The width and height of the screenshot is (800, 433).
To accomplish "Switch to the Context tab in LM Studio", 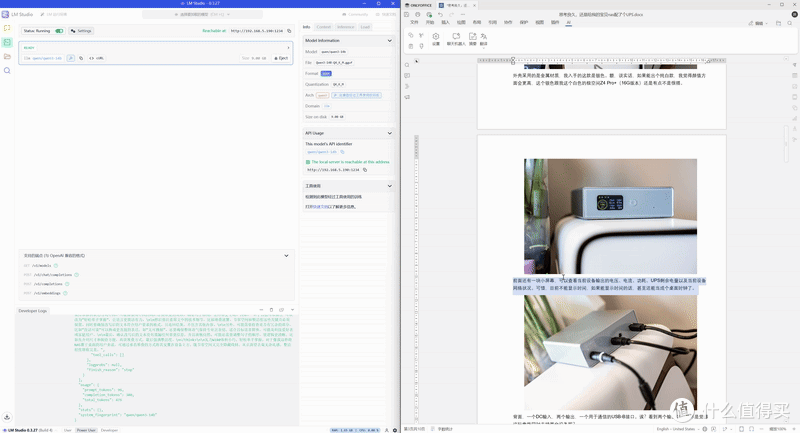I will pyautogui.click(x=323, y=27).
